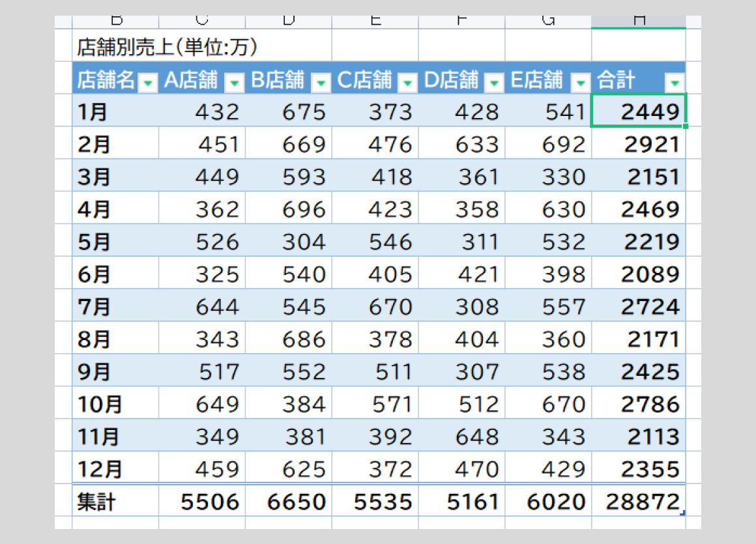756x544 pixels.
Task: Select total cell 2151
Action: click(639, 176)
